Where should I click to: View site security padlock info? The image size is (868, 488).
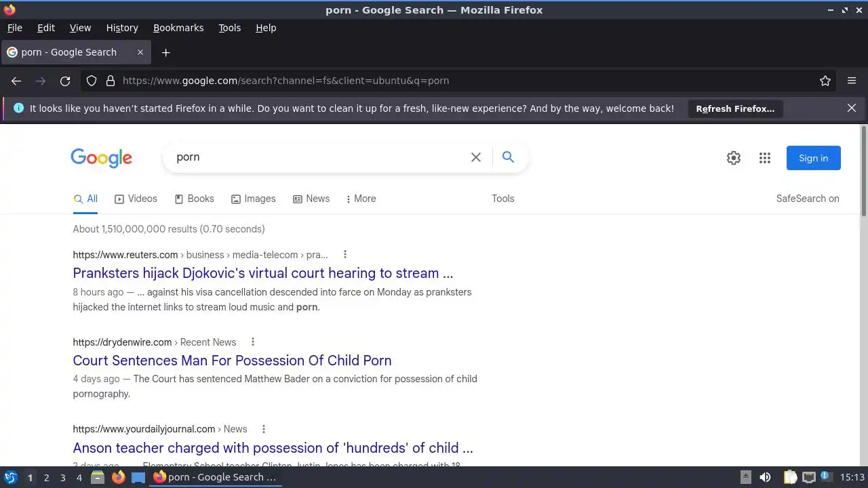[111, 81]
